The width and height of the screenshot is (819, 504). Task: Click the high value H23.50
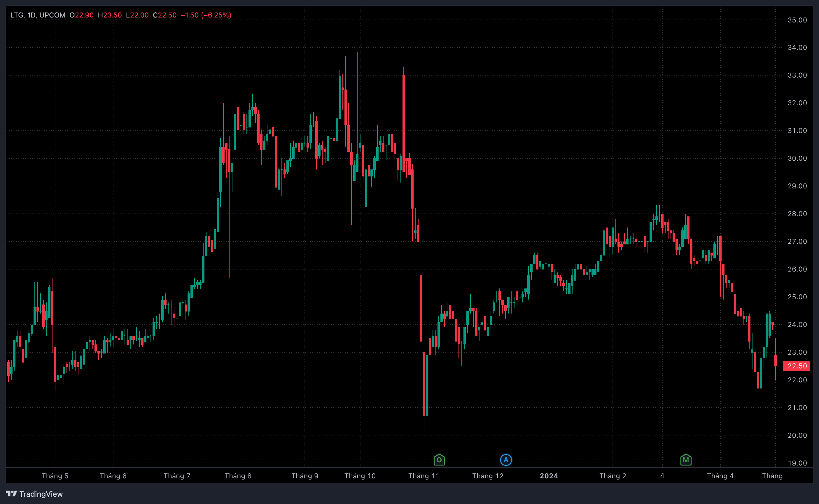tap(110, 15)
